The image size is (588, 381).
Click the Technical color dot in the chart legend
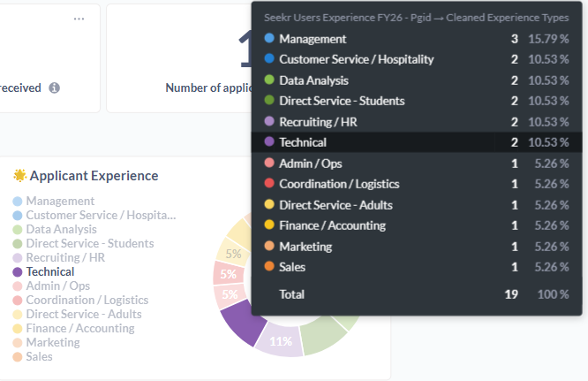point(18,272)
